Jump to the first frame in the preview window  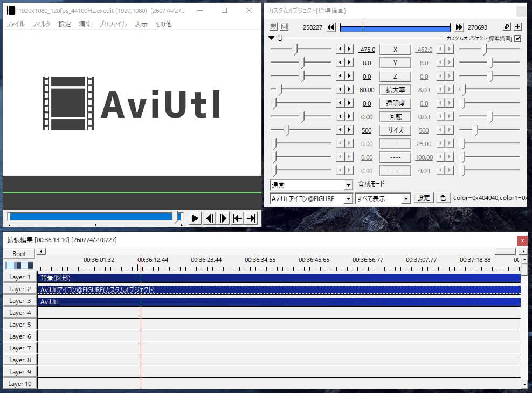pyautogui.click(x=238, y=218)
